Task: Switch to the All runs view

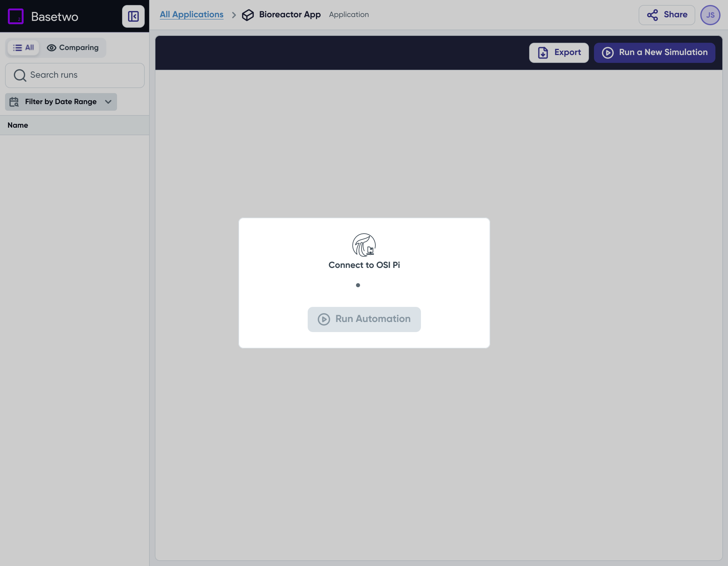Action: [x=23, y=48]
